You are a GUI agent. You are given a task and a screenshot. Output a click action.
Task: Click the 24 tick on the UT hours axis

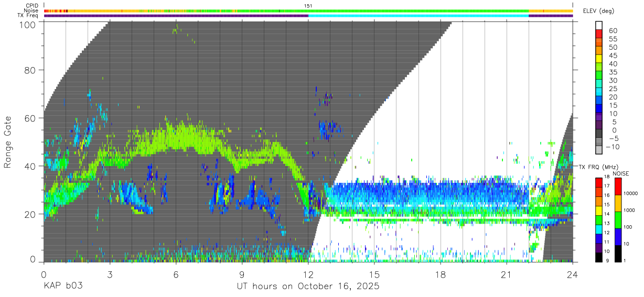pos(572,274)
